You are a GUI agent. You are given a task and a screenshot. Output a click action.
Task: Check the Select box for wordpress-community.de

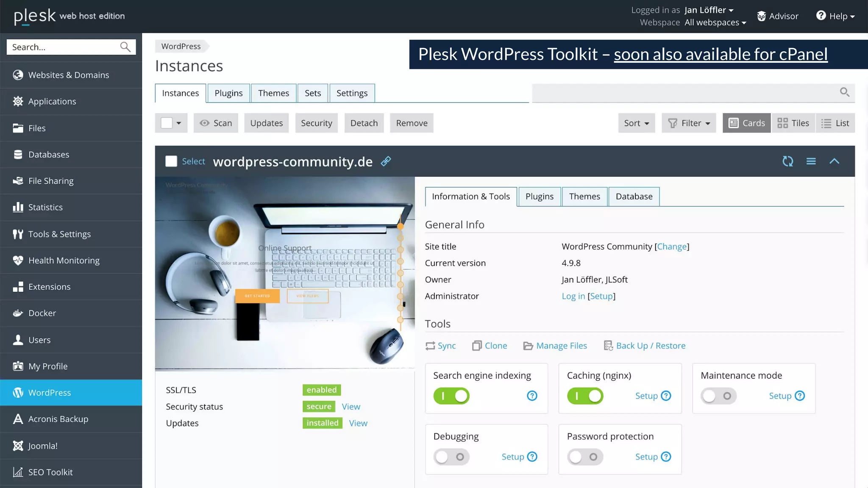(x=171, y=161)
